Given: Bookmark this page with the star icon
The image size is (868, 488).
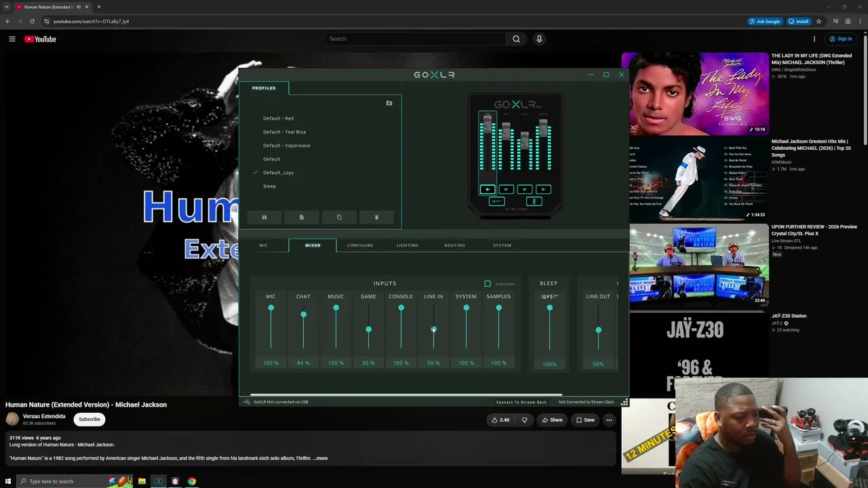Looking at the screenshot, I should (818, 21).
